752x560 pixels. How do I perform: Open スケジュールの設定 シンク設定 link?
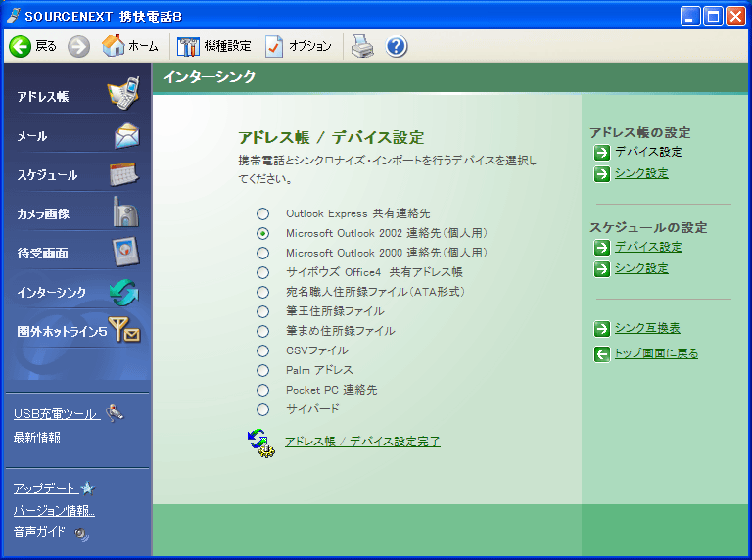click(x=641, y=268)
